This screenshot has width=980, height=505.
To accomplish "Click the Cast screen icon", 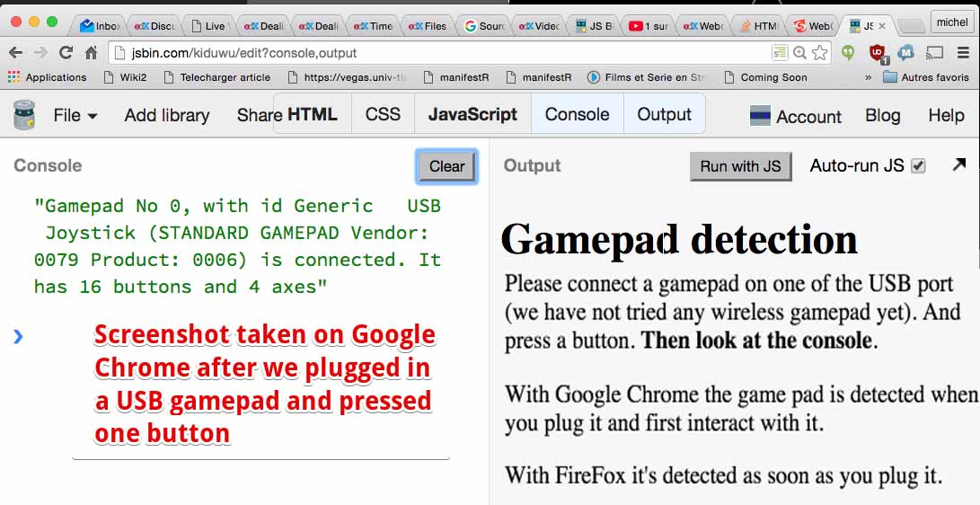I will point(934,53).
